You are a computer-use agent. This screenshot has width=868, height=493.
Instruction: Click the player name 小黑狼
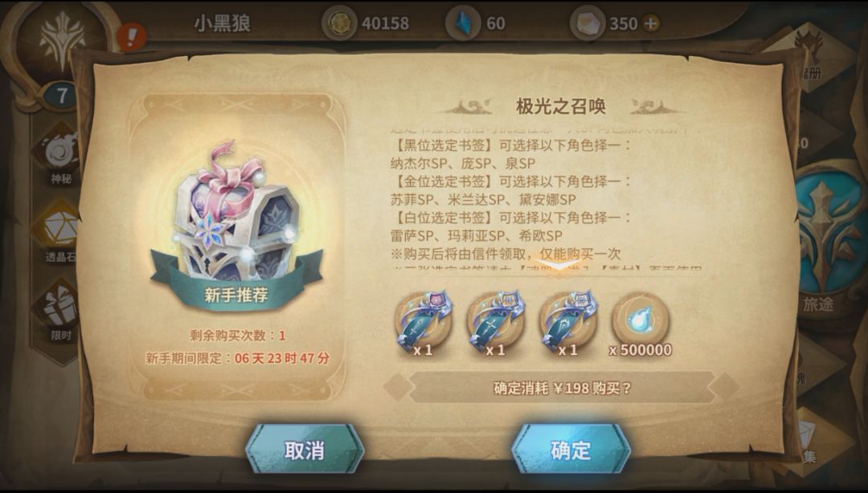pos(222,23)
